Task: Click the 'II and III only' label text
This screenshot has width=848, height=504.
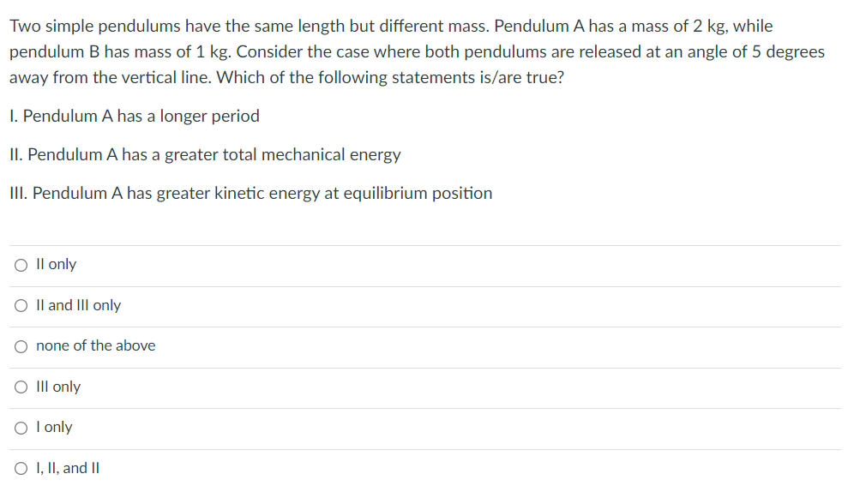Action: [x=78, y=305]
